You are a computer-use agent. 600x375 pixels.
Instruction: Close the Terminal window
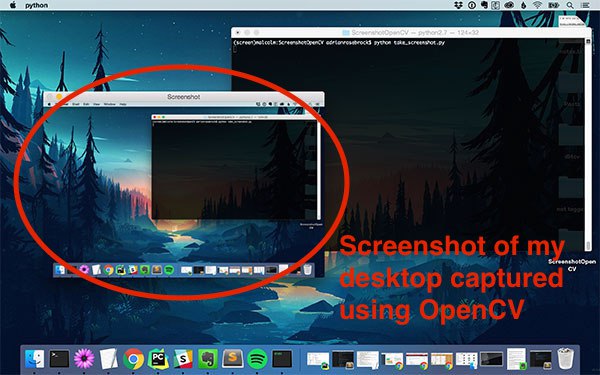click(238, 33)
